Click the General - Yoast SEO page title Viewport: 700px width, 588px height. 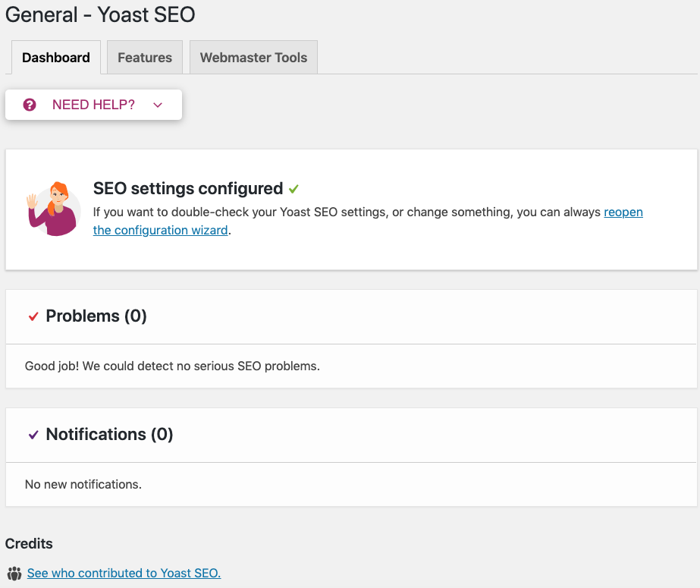coord(100,14)
